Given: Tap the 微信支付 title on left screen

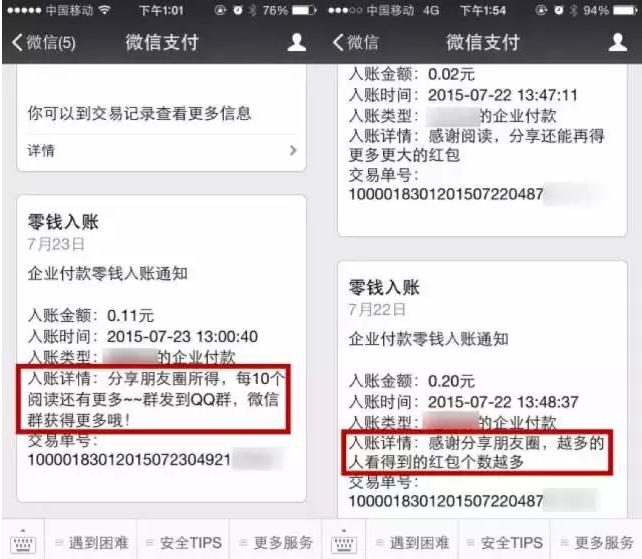Looking at the screenshot, I should pos(162,43).
